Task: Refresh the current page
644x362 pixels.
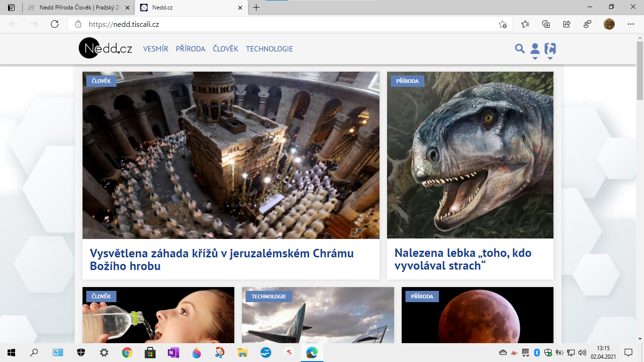Action: [x=55, y=25]
